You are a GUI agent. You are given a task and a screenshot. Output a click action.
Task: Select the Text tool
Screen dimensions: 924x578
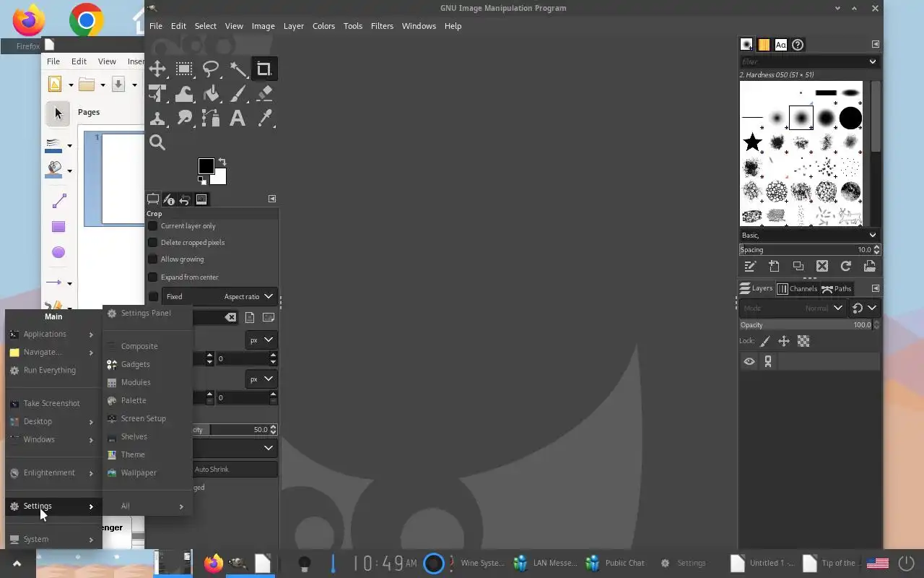(x=237, y=118)
